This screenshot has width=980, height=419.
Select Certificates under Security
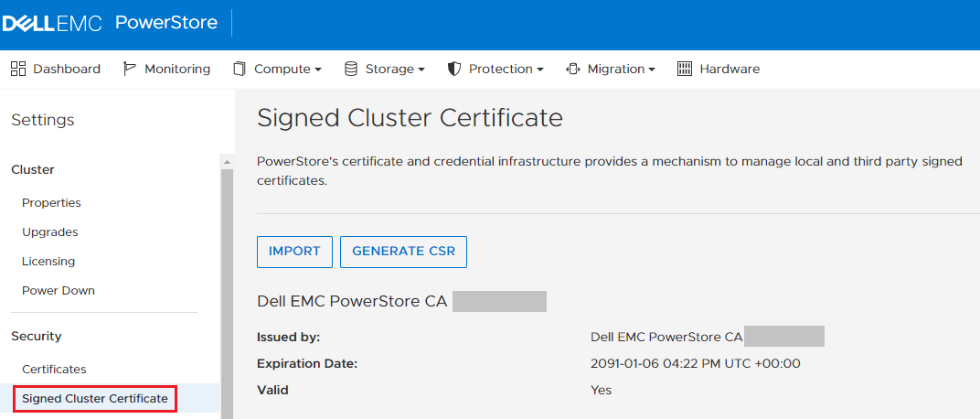[x=54, y=370]
